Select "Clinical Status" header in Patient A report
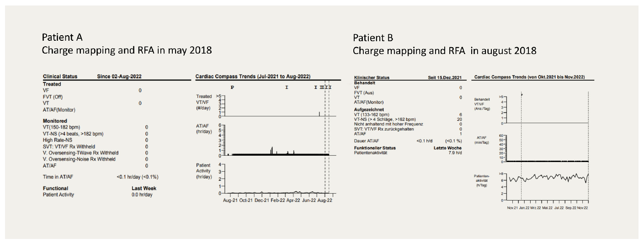Image resolution: width=644 pixels, height=244 pixels. pos(60,76)
